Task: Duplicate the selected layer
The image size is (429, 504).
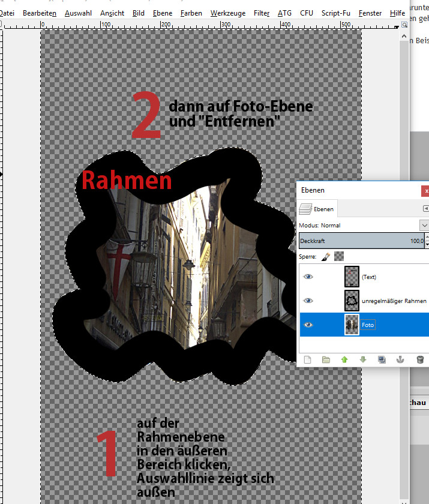Action: click(382, 360)
